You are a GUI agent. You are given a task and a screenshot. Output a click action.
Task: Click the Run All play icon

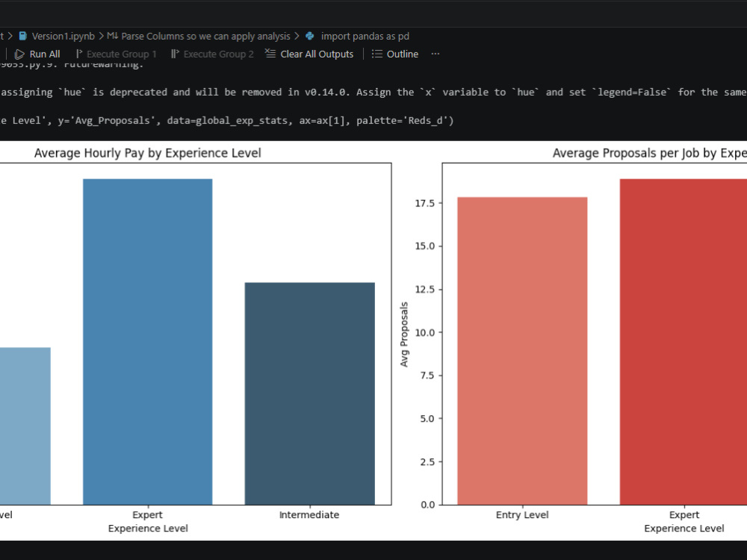click(19, 55)
